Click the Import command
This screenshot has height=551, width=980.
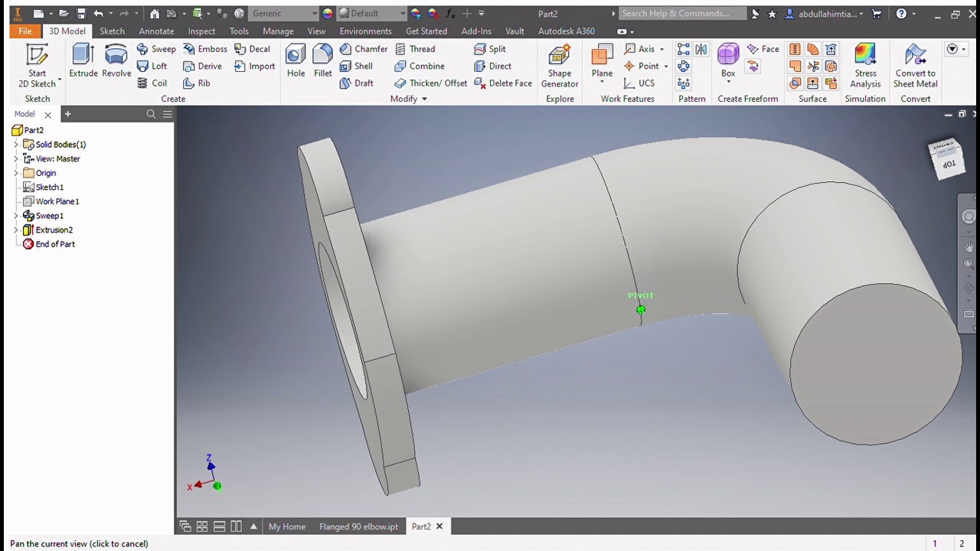pyautogui.click(x=254, y=66)
